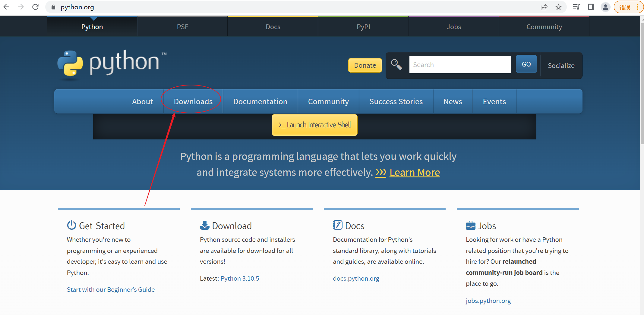Click into the Search field
The height and width of the screenshot is (315, 644).
coord(460,65)
